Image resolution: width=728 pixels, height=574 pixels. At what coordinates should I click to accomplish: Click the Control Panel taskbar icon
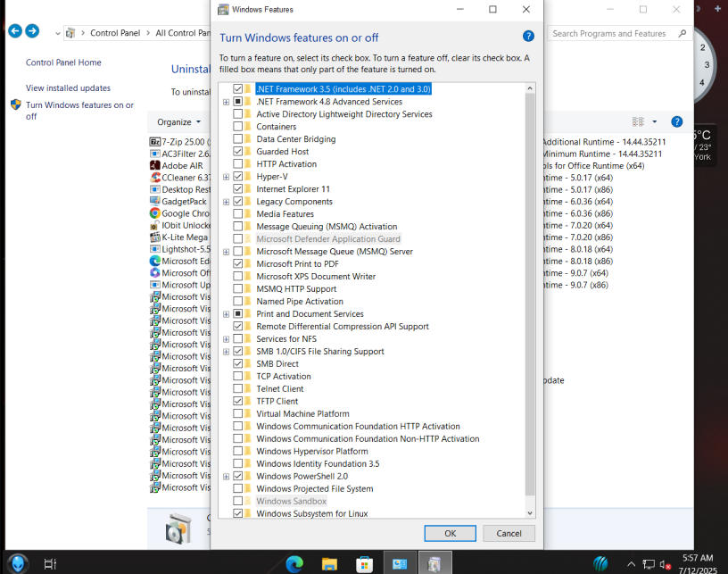(x=400, y=564)
